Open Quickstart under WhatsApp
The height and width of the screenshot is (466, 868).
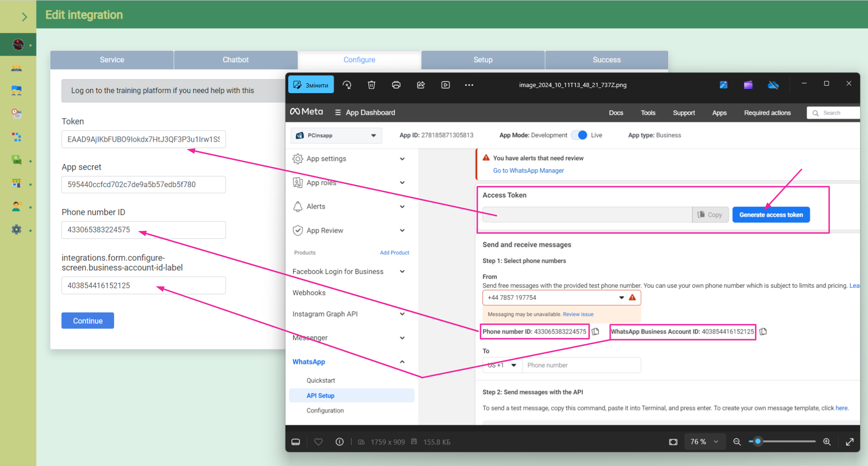(x=321, y=380)
